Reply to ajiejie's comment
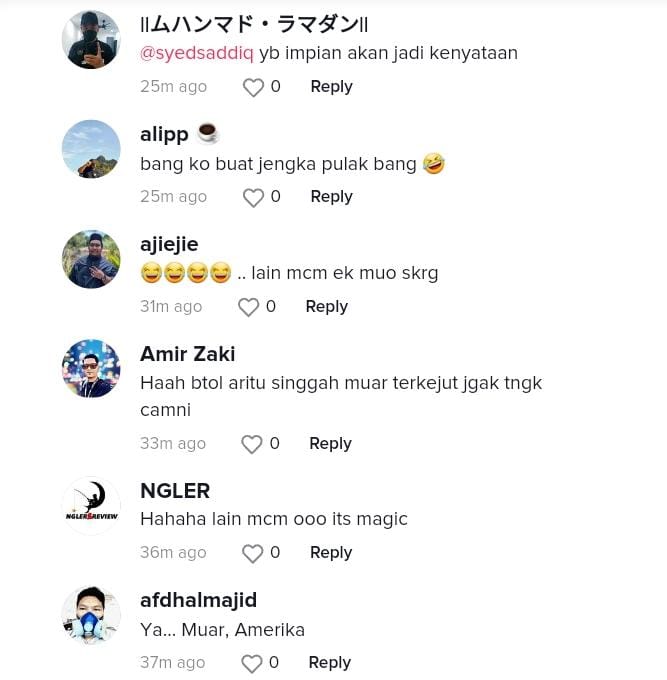The width and height of the screenshot is (667, 680). [326, 307]
